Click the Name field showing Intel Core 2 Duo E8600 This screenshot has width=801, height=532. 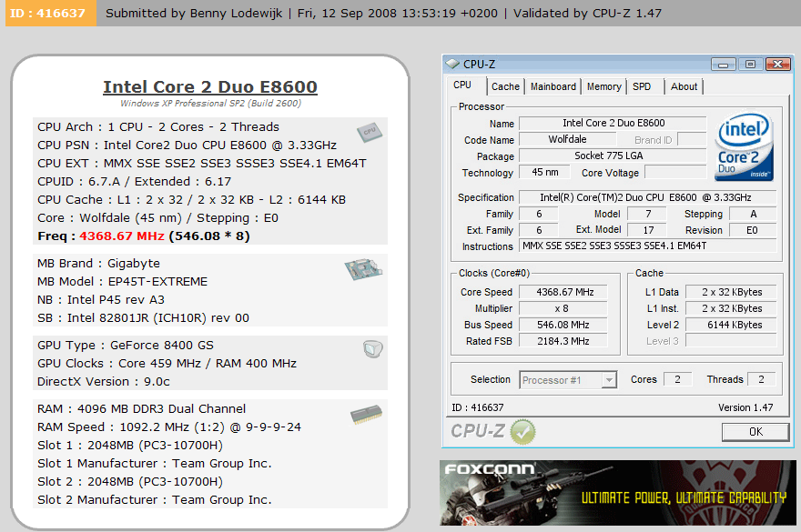coord(613,123)
